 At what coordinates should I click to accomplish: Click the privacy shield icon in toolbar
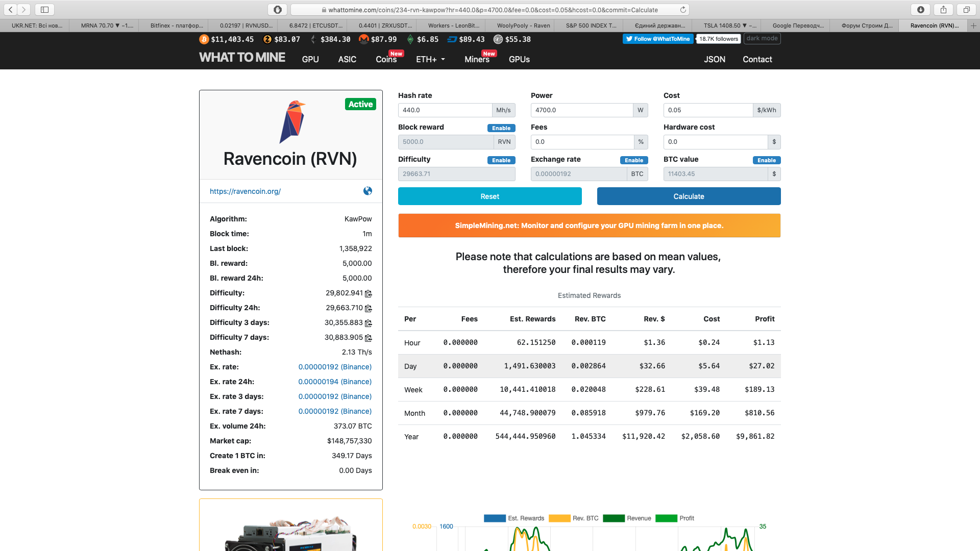click(x=277, y=10)
